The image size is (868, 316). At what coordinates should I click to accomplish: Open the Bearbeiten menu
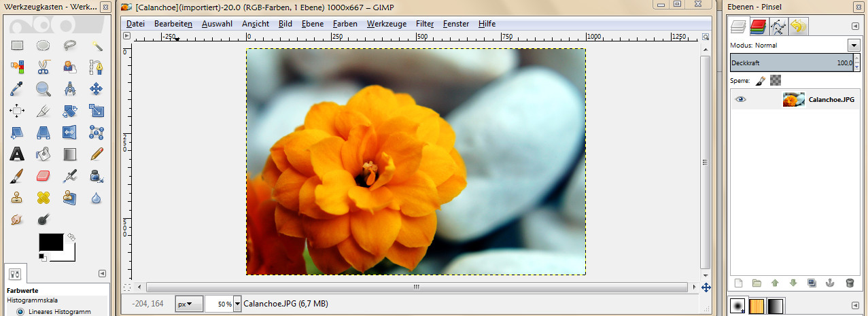[x=173, y=24]
